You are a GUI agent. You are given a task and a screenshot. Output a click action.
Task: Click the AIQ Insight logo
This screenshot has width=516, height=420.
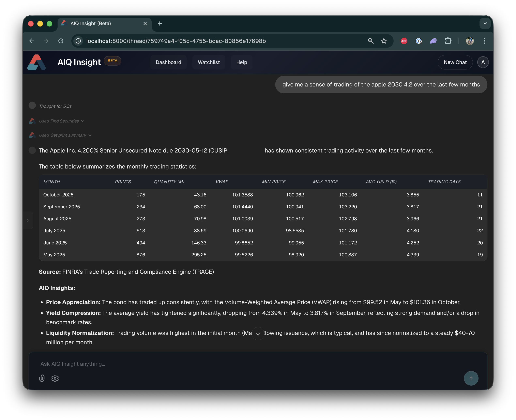(36, 62)
